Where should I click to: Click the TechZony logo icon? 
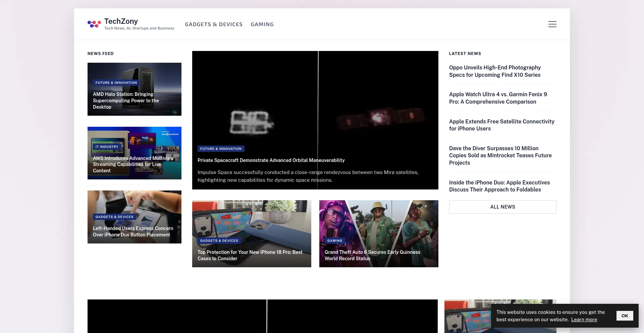click(94, 24)
